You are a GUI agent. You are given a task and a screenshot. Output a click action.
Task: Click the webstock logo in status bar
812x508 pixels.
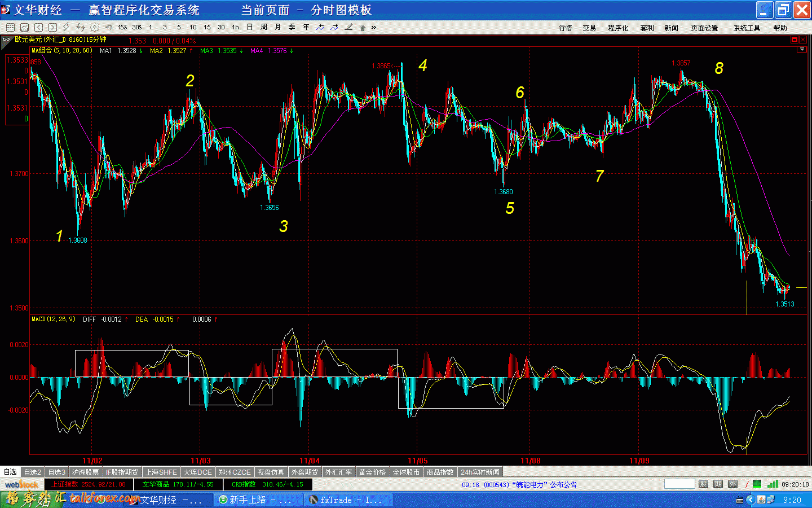(x=22, y=484)
